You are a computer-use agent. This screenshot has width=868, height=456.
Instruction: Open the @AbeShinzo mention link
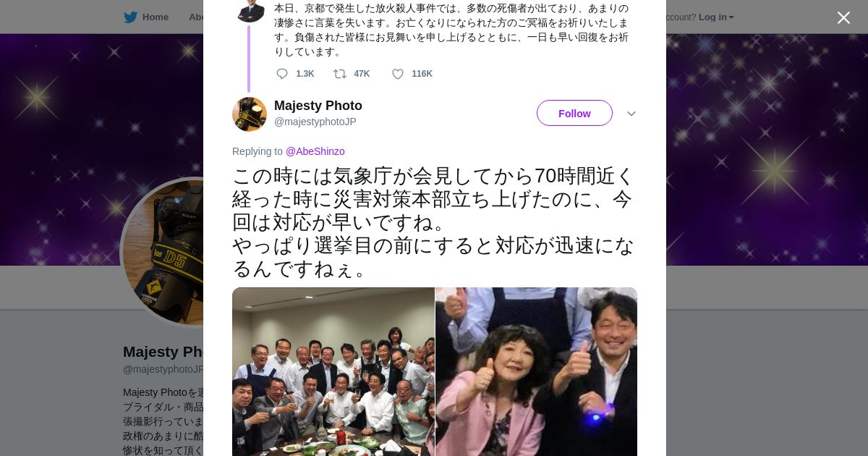pyautogui.click(x=315, y=151)
